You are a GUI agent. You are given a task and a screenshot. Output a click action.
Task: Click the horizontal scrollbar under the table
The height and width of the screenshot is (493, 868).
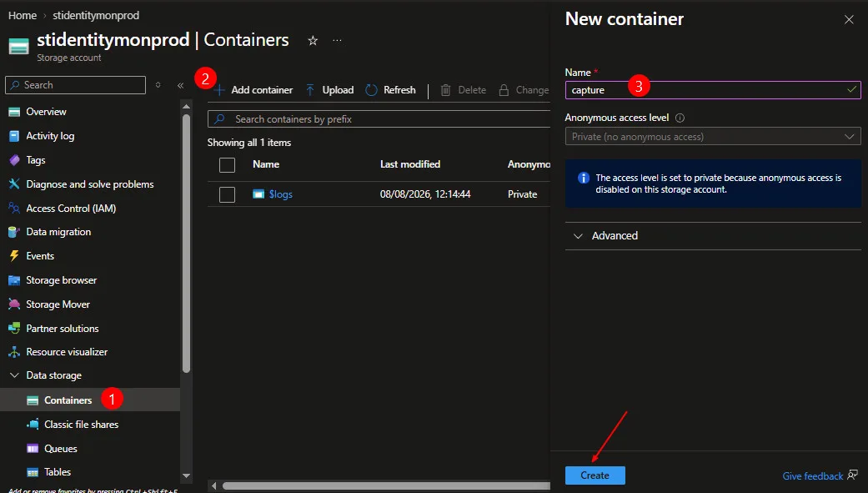(x=386, y=485)
